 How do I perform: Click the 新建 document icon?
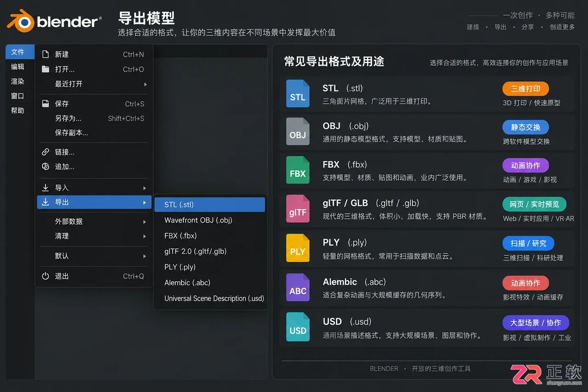click(x=46, y=54)
